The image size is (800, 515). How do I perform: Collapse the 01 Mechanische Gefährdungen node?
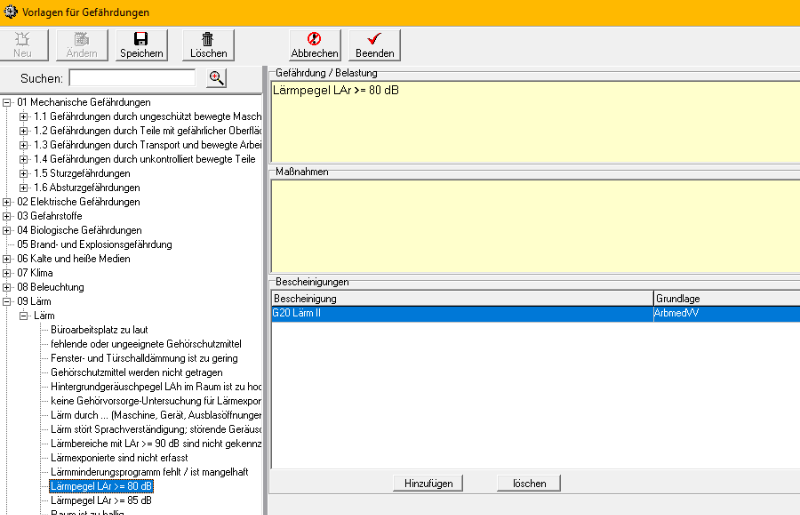[8, 102]
